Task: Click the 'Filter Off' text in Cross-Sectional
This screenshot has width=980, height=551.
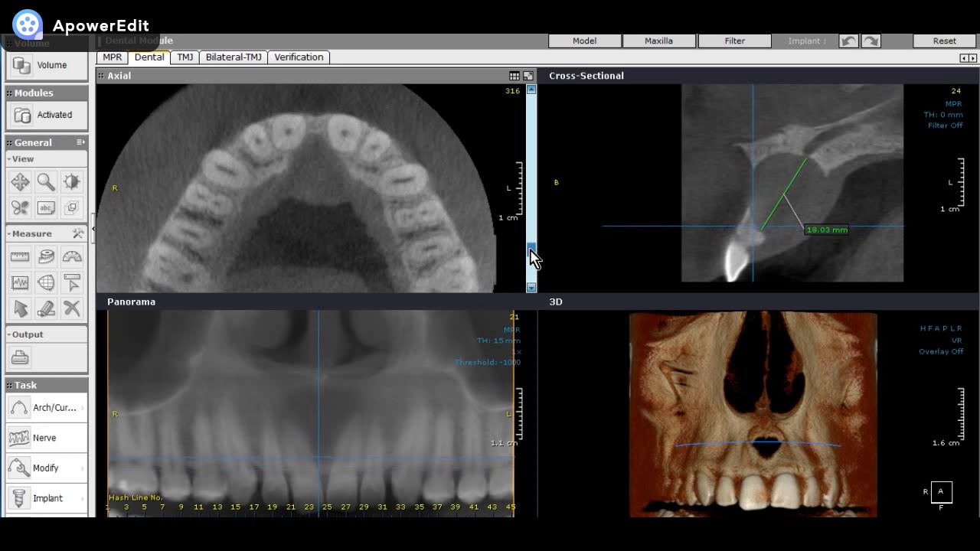Action: point(946,126)
